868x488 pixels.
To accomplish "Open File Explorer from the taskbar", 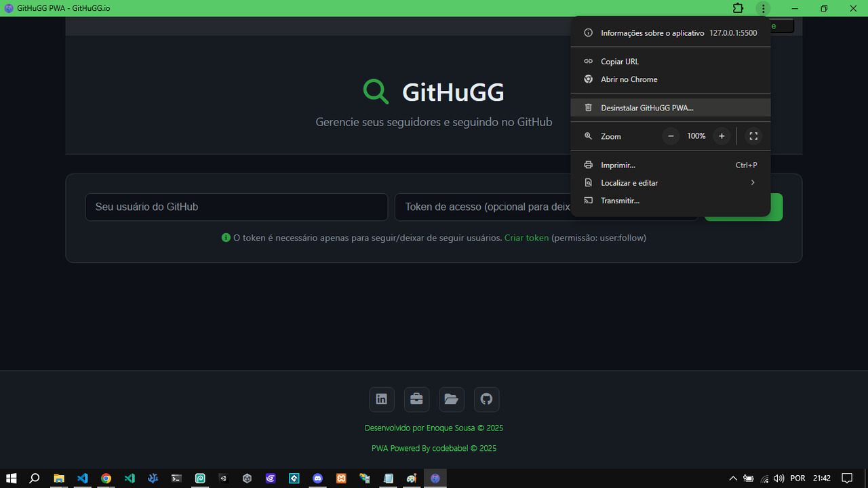I will click(x=59, y=478).
